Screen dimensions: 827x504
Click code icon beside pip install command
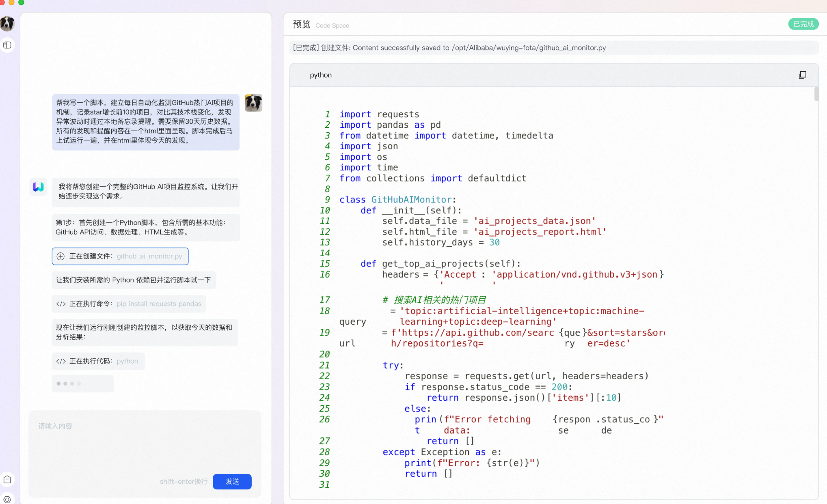coord(61,304)
